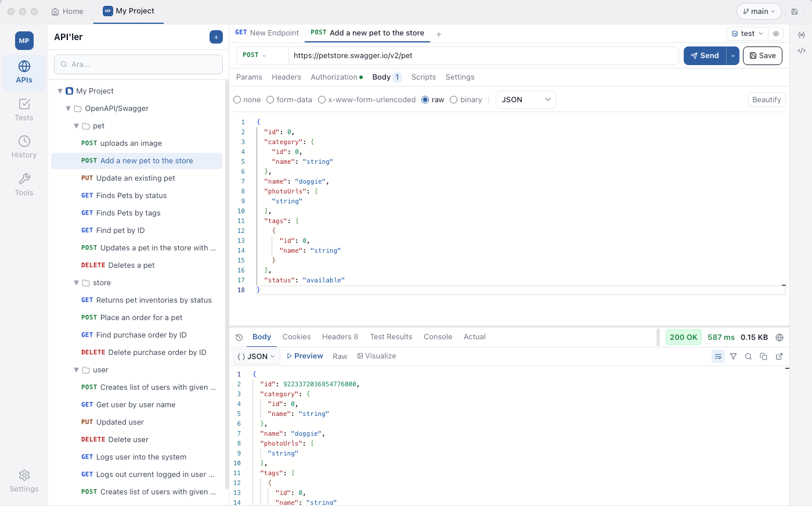Image resolution: width=812 pixels, height=506 pixels.
Task: Switch to the response Cookies tab
Action: 297,337
